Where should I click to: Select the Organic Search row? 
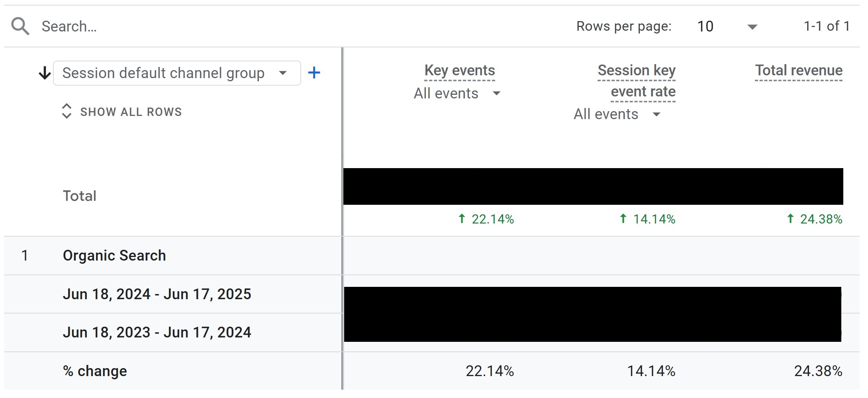(114, 255)
